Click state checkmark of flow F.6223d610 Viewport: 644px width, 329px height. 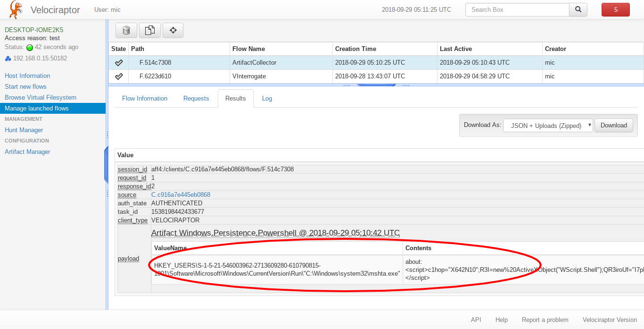click(x=119, y=76)
